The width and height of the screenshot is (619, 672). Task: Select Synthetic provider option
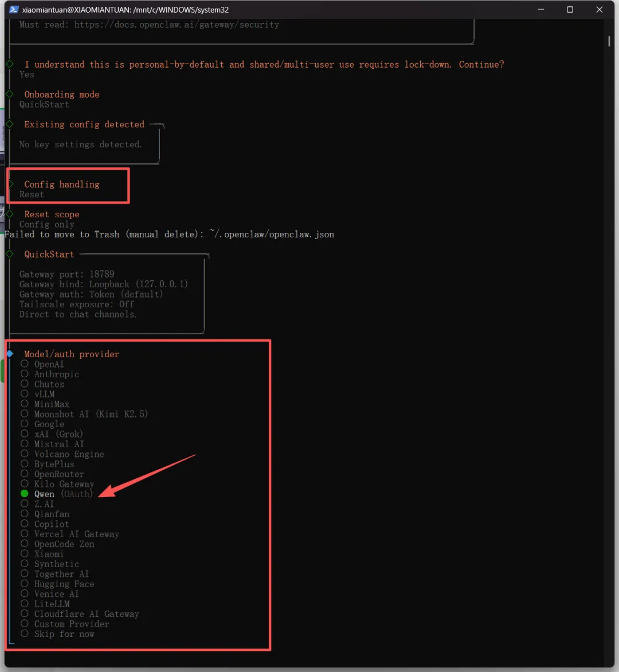pos(50,564)
